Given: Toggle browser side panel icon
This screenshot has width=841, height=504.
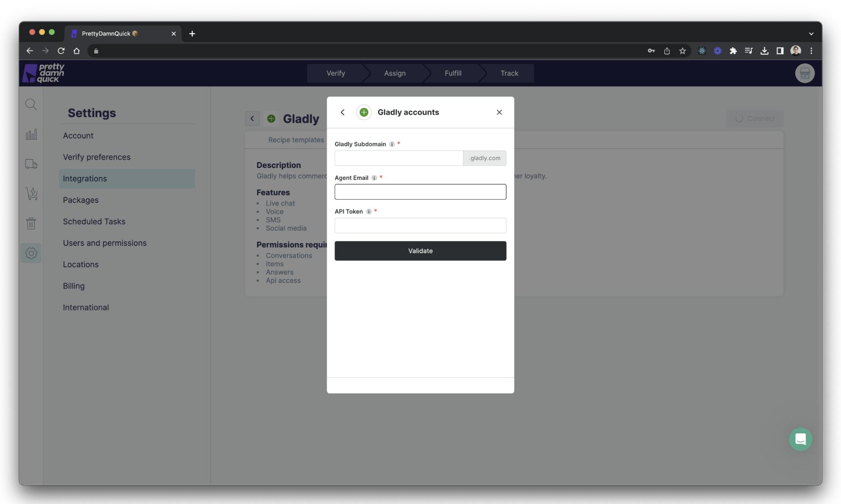Looking at the screenshot, I should coord(780,51).
